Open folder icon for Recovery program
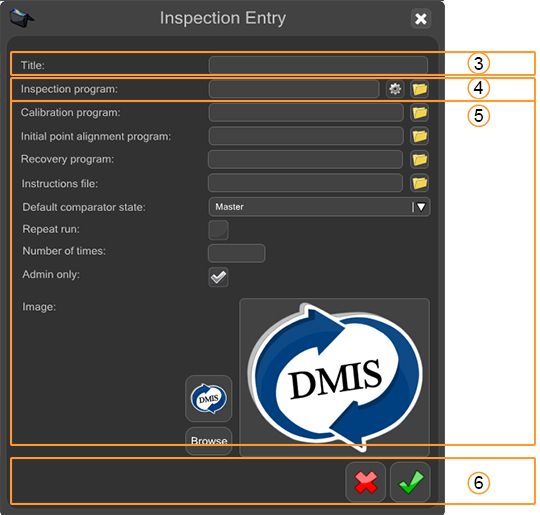This screenshot has height=515, width=540. 419,159
